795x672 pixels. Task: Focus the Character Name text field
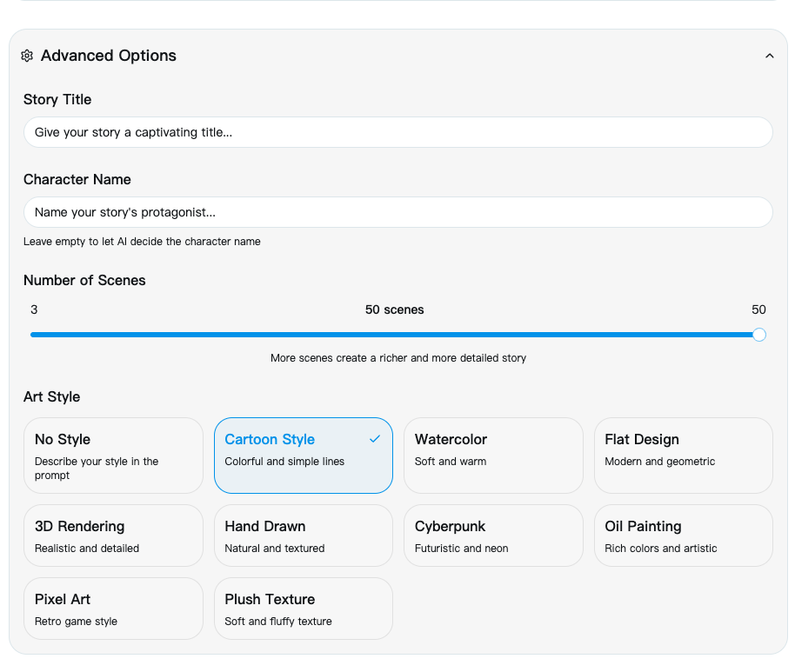coord(397,212)
